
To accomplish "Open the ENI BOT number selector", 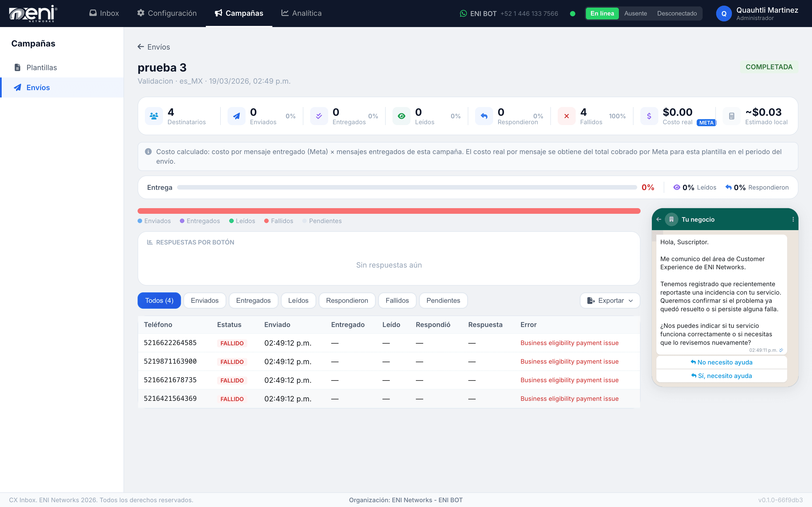I will [509, 14].
